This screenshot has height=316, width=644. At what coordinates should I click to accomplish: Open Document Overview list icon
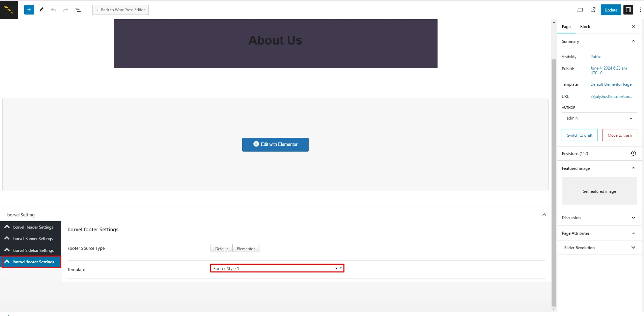pyautogui.click(x=78, y=10)
